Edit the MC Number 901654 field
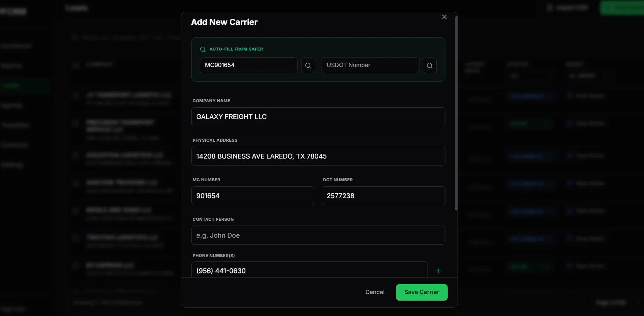Image resolution: width=644 pixels, height=316 pixels. pyautogui.click(x=253, y=196)
